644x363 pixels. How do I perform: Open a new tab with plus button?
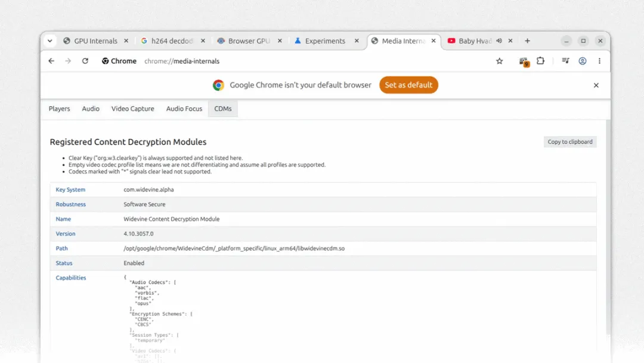(x=527, y=41)
